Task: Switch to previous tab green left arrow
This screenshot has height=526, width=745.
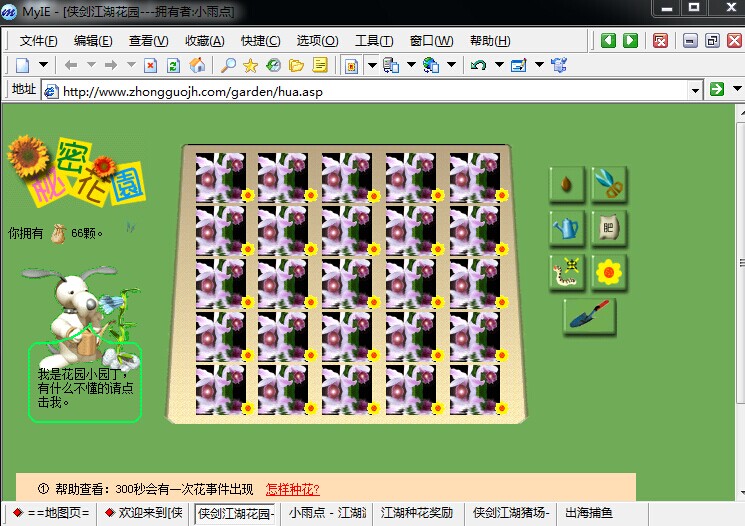Action: pyautogui.click(x=608, y=40)
